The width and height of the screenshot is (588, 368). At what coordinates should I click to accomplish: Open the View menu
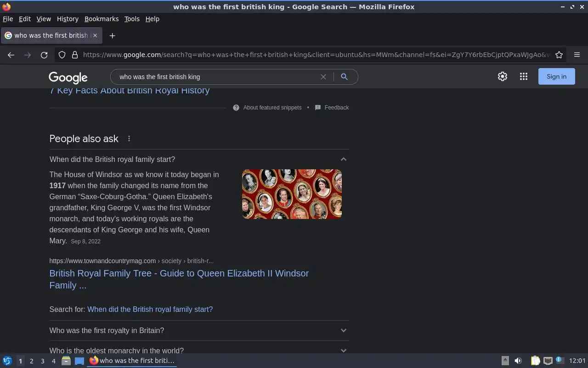(44, 19)
